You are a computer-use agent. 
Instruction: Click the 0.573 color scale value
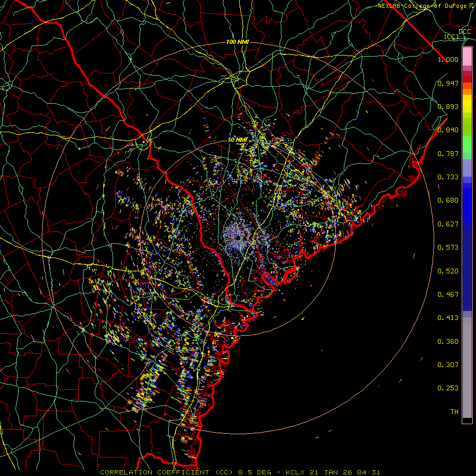tap(448, 248)
